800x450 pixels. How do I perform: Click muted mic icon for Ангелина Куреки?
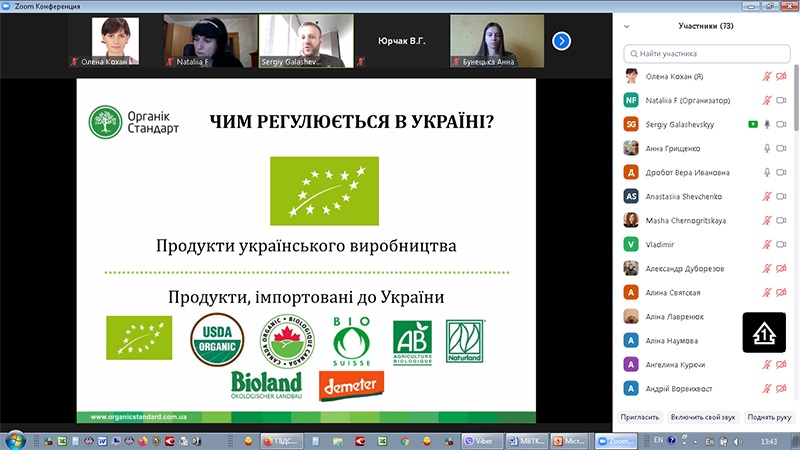[766, 364]
